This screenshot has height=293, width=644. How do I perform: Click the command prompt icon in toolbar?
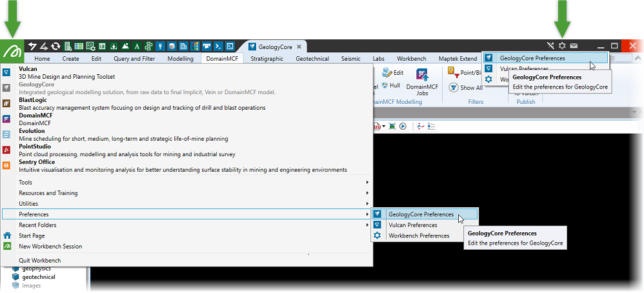pyautogui.click(x=218, y=46)
